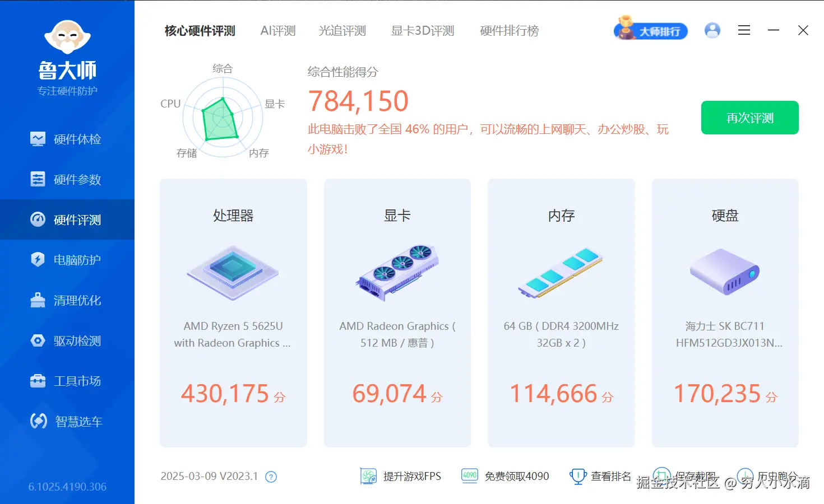Screen dimensions: 824x504
Task: Switch to the 显卡3D评测 tab
Action: coord(423,31)
